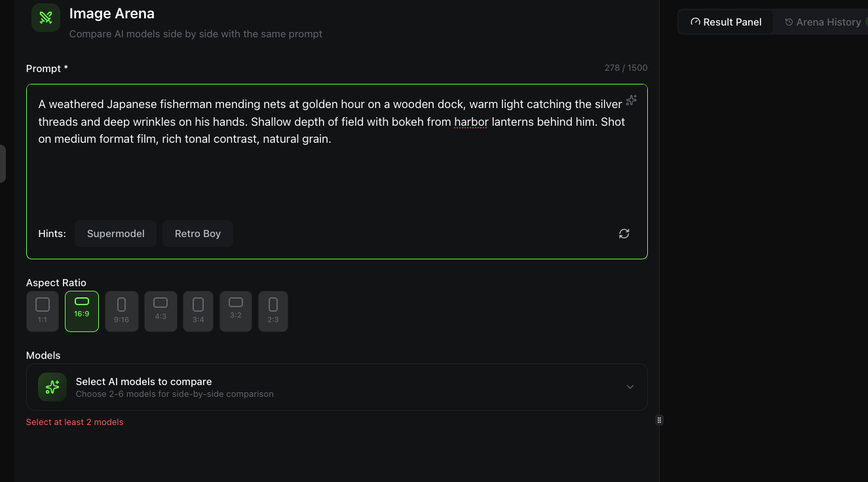Click the Arena History clock icon

[x=789, y=22]
